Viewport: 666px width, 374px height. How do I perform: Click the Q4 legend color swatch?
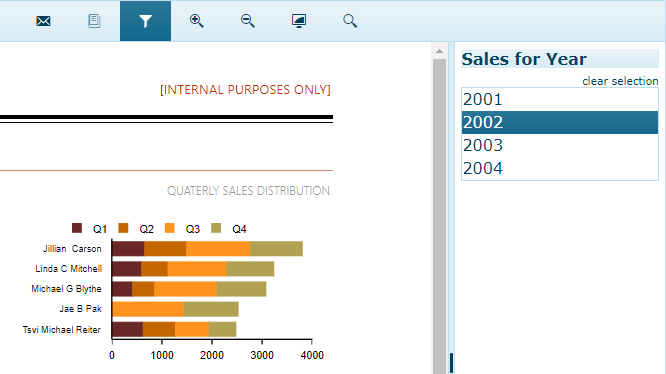click(x=216, y=228)
